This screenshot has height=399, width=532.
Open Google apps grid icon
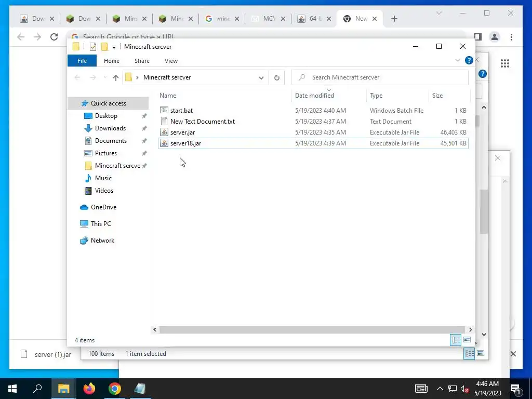(505, 63)
